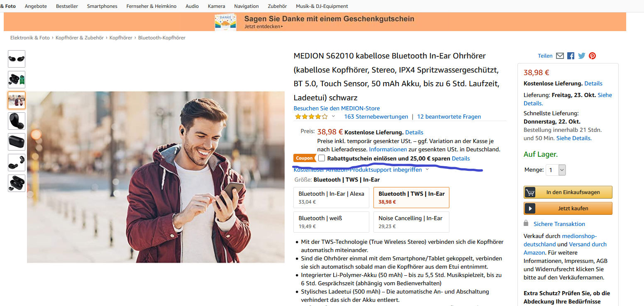Viewport: 644px width, 306px height.
Task: Click the star rating icons
Action: [311, 117]
